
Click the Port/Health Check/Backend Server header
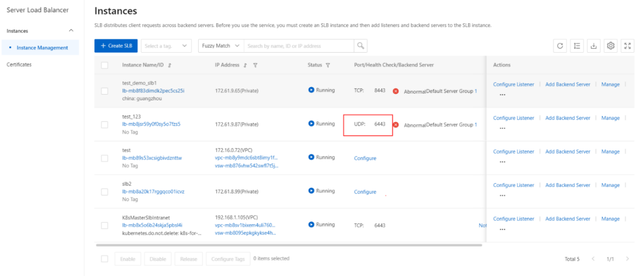click(x=394, y=65)
